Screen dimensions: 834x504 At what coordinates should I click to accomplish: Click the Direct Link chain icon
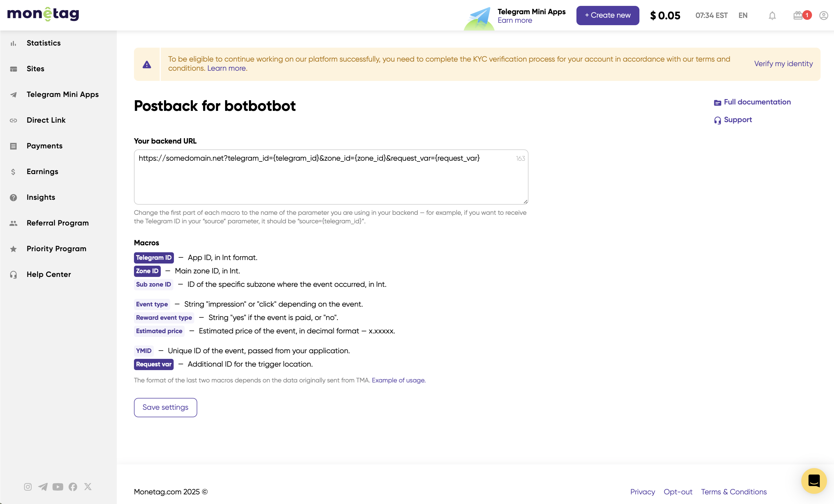(13, 121)
